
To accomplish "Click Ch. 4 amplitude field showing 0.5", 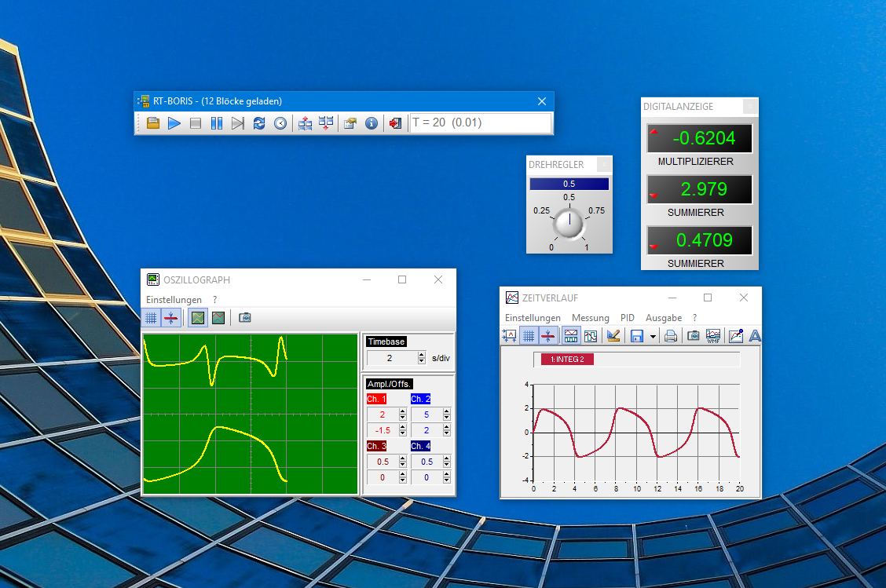I will coord(427,462).
